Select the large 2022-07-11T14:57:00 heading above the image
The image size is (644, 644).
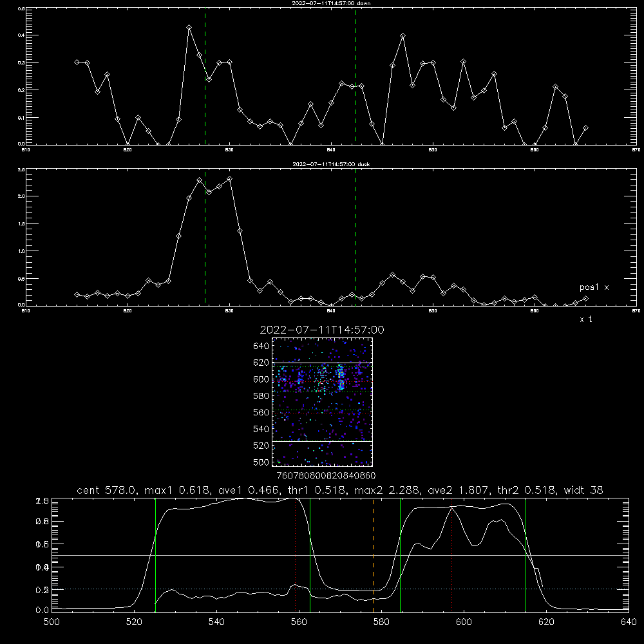(322, 330)
